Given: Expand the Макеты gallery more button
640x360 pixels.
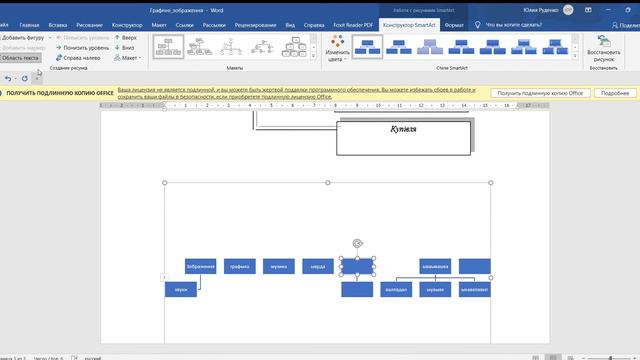Looking at the screenshot, I should (313, 56).
